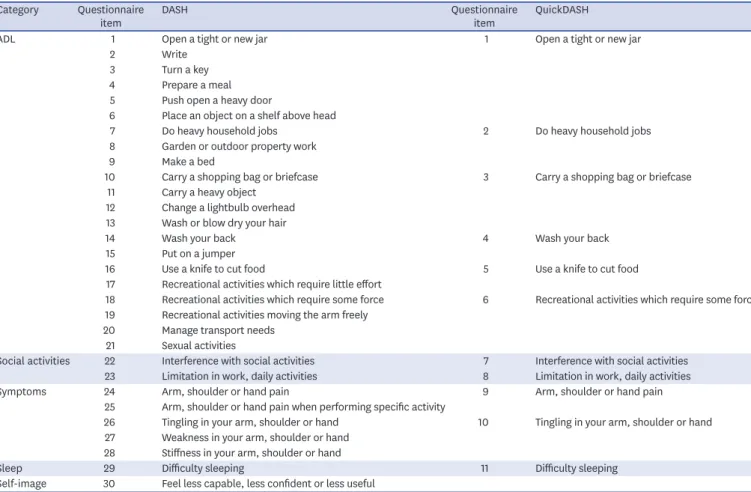The height and width of the screenshot is (492, 751).
Task: Click 'Recreational activities moving the arm freely'
Action: (x=265, y=315)
